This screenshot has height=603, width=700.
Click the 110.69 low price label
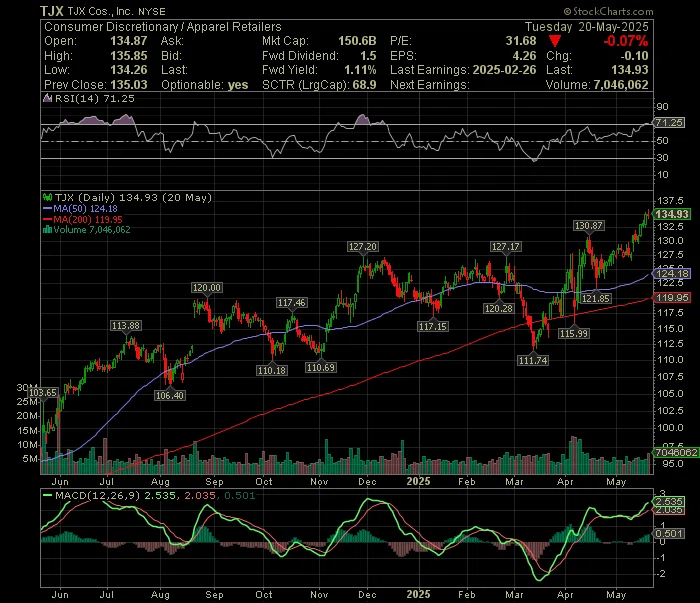click(x=321, y=368)
